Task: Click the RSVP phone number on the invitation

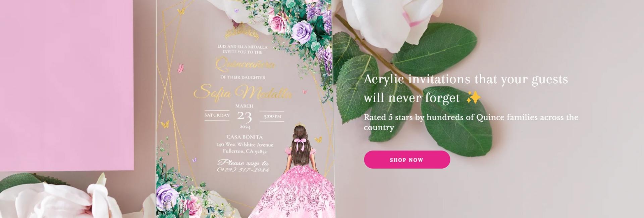Action: coord(243,170)
